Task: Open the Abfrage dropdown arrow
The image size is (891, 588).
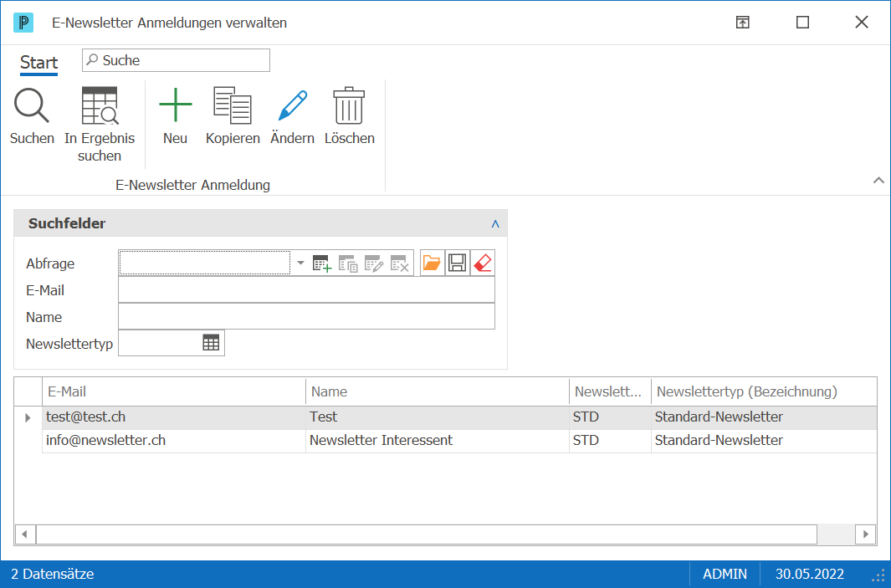Action: pyautogui.click(x=300, y=263)
